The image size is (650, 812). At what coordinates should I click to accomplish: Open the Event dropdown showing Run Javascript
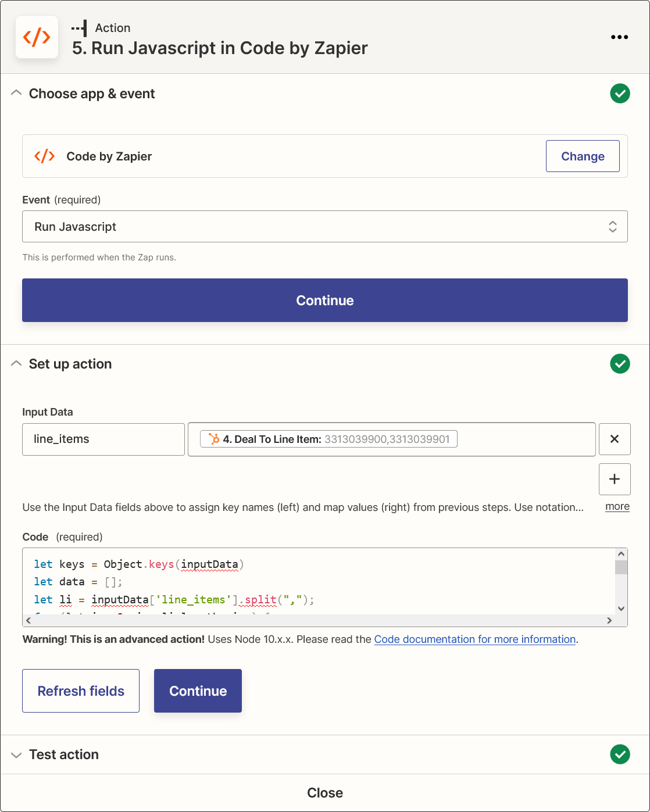tap(324, 227)
